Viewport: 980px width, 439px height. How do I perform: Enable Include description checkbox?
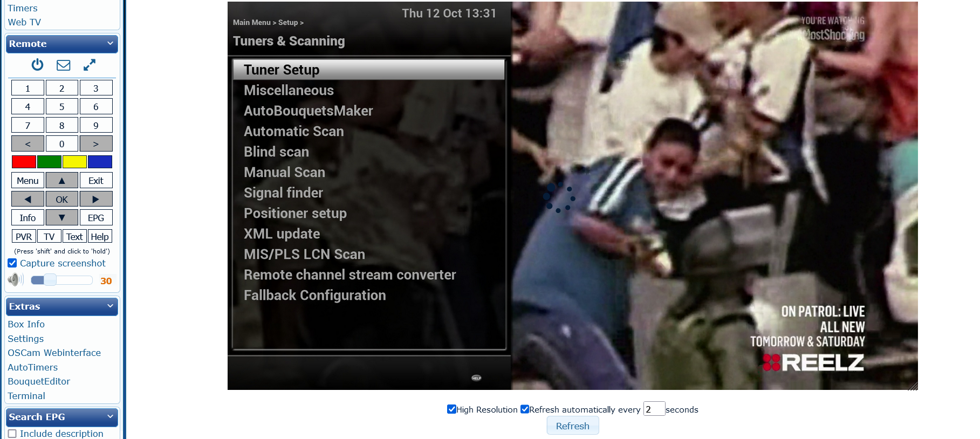click(x=12, y=434)
